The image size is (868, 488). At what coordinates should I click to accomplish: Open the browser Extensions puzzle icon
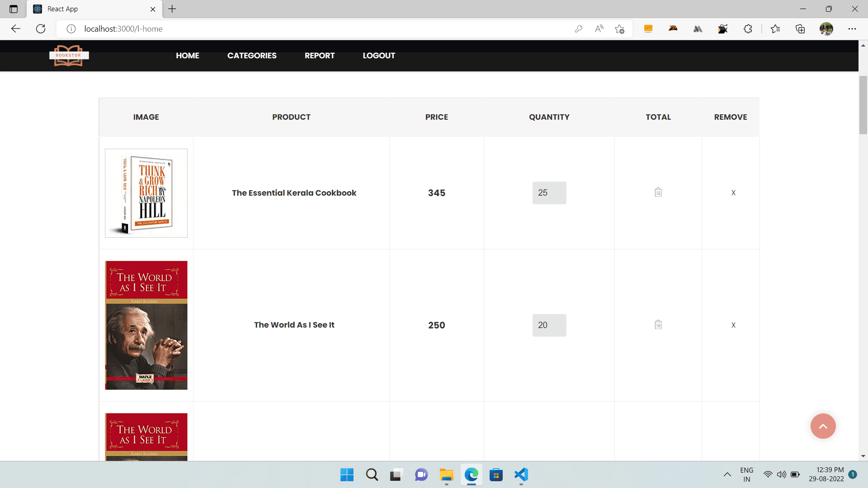(748, 29)
